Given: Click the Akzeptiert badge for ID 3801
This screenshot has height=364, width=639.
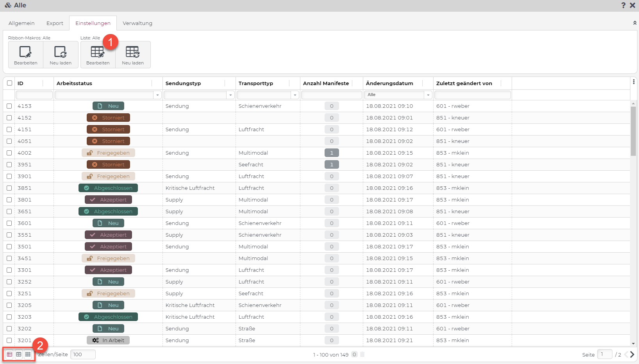Looking at the screenshot, I should [108, 200].
